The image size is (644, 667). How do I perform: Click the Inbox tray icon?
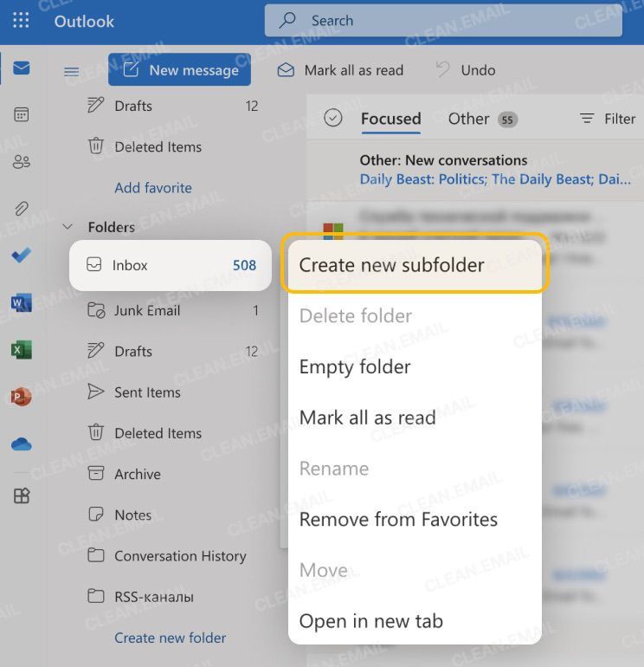pos(94,264)
